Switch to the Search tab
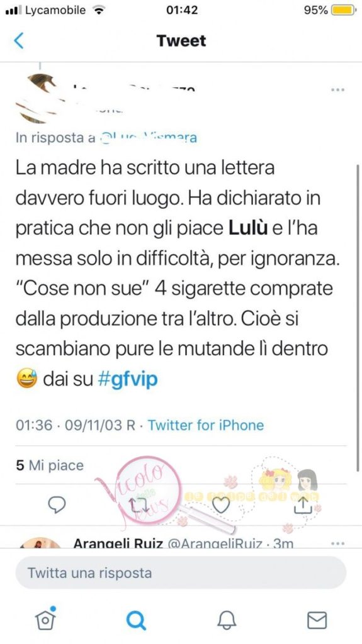The width and height of the screenshot is (362, 644). coord(136,619)
